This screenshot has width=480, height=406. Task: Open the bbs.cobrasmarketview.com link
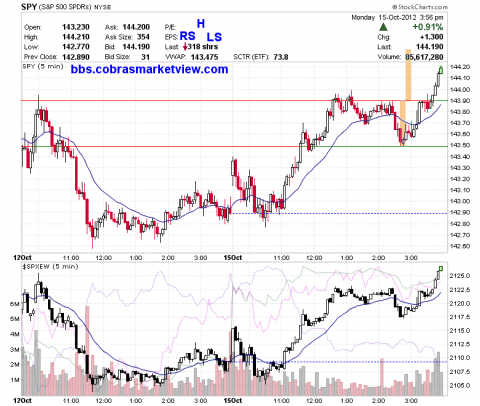(149, 69)
